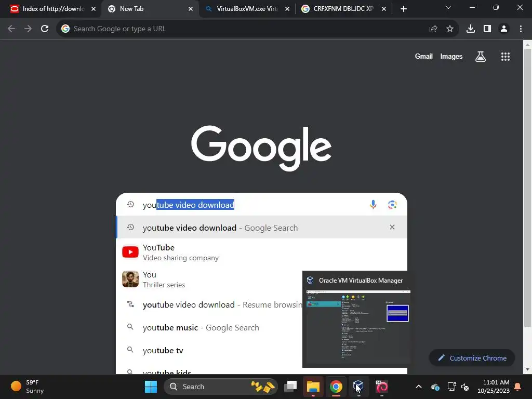Viewport: 532px width, 399px height.
Task: Reload the current page
Action: [45, 29]
